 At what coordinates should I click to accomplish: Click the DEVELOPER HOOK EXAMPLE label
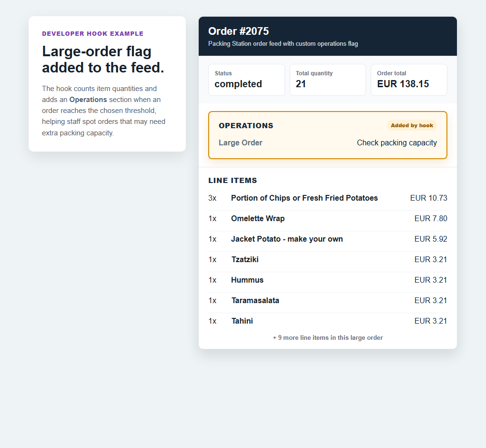pyautogui.click(x=93, y=33)
